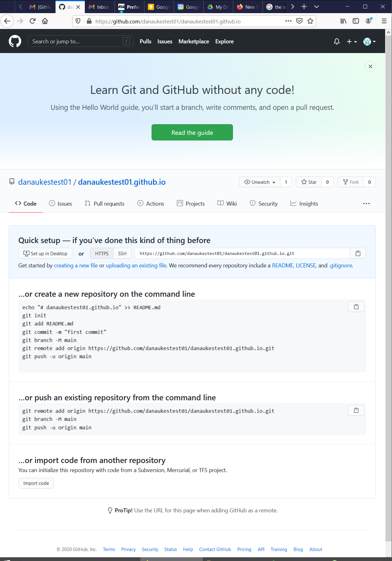Copy the new repository commands

(x=356, y=307)
